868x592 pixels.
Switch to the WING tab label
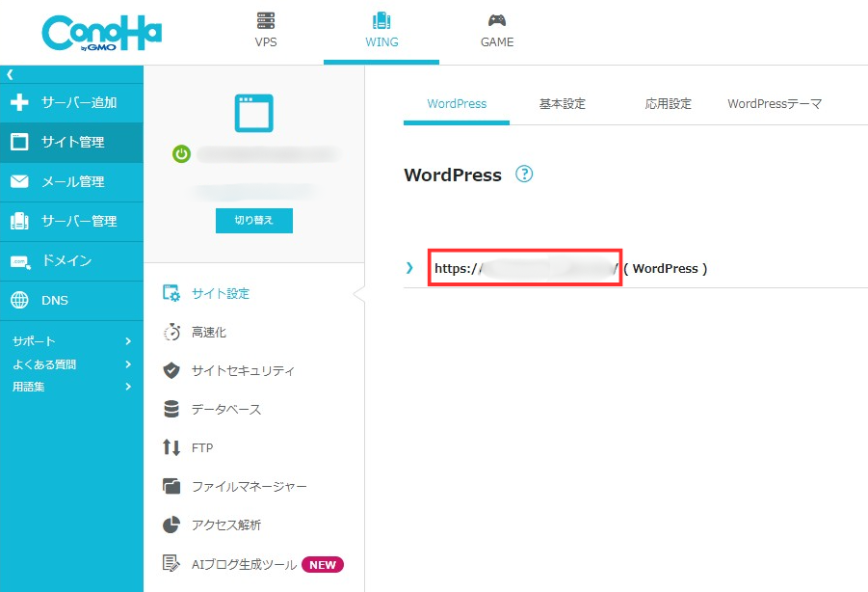(x=381, y=42)
